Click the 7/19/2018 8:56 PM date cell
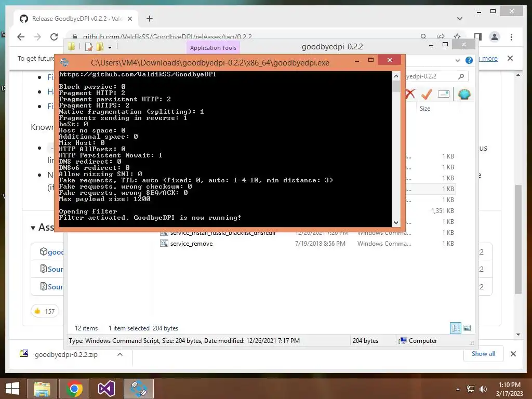This screenshot has width=532, height=399. 320,244
